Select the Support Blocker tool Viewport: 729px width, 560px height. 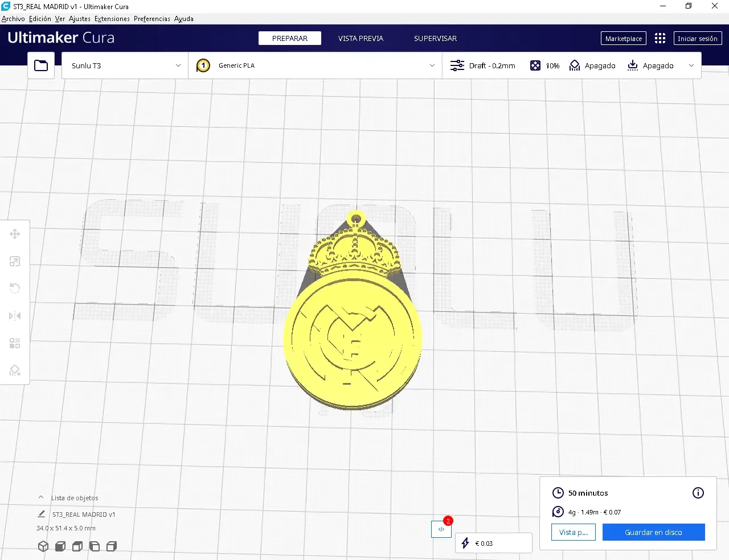(x=15, y=370)
